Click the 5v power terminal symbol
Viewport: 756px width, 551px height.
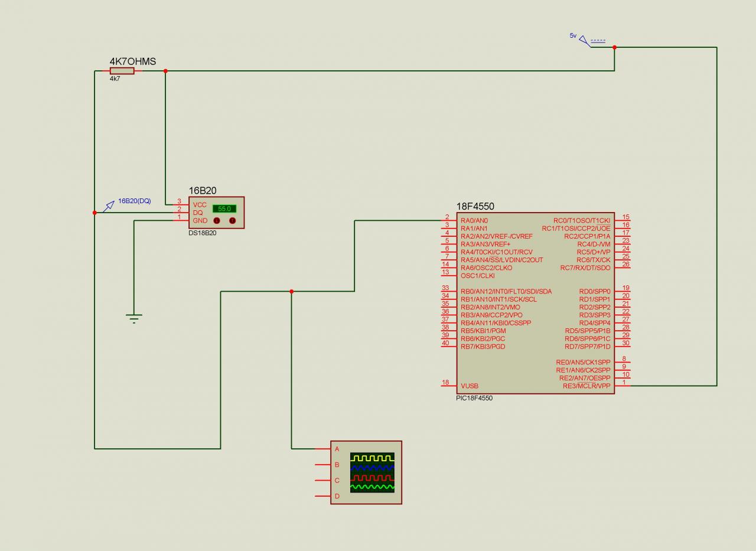(x=584, y=41)
